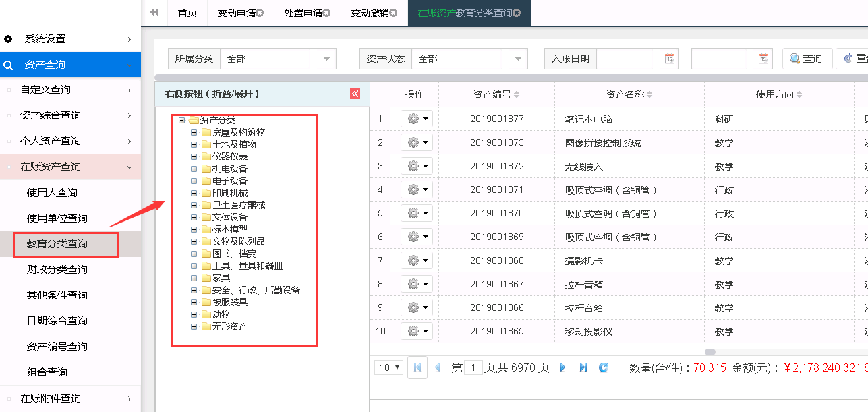This screenshot has height=412, width=868.
Task: Switch to the 首页 tab
Action: coord(187,13)
